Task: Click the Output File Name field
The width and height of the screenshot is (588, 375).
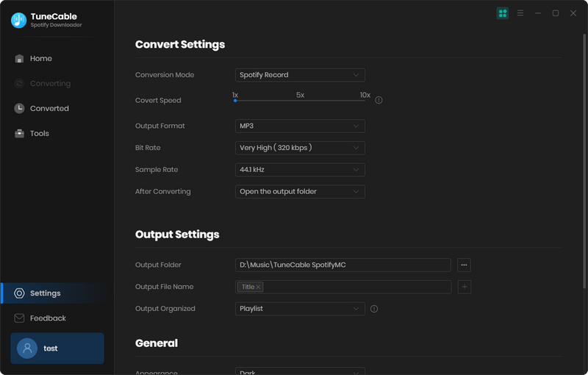Action: (343, 287)
